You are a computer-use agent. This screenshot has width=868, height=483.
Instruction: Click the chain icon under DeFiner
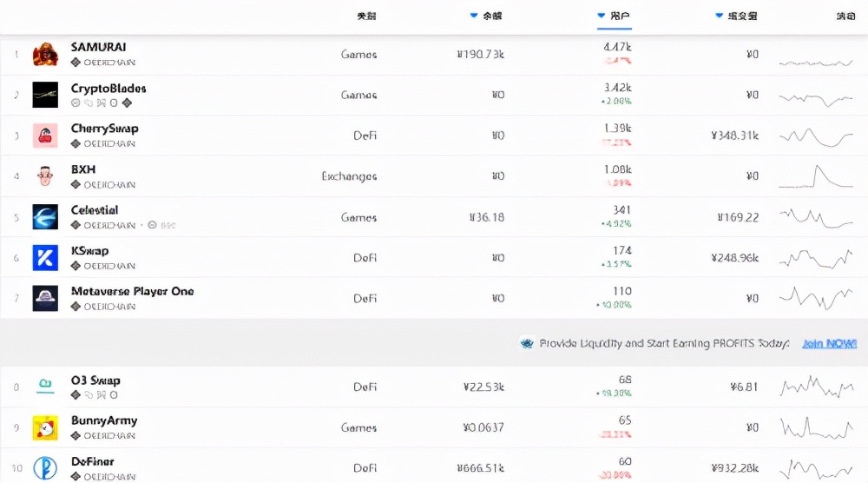76,476
